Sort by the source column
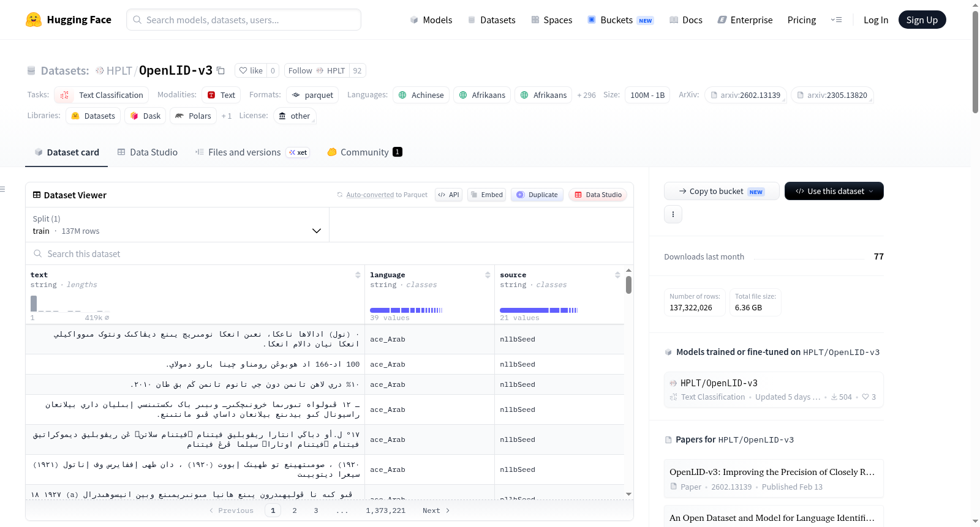 pyautogui.click(x=617, y=275)
